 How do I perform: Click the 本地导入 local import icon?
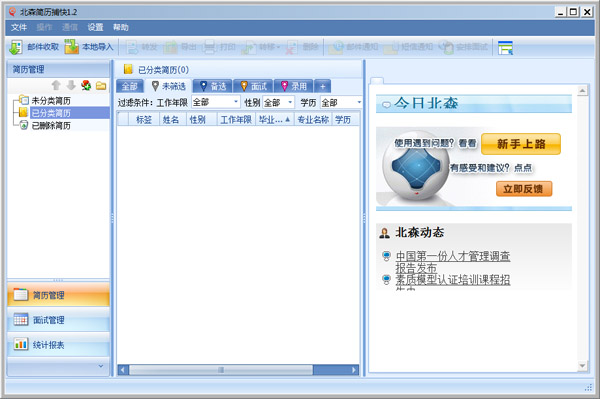pyautogui.click(x=71, y=47)
